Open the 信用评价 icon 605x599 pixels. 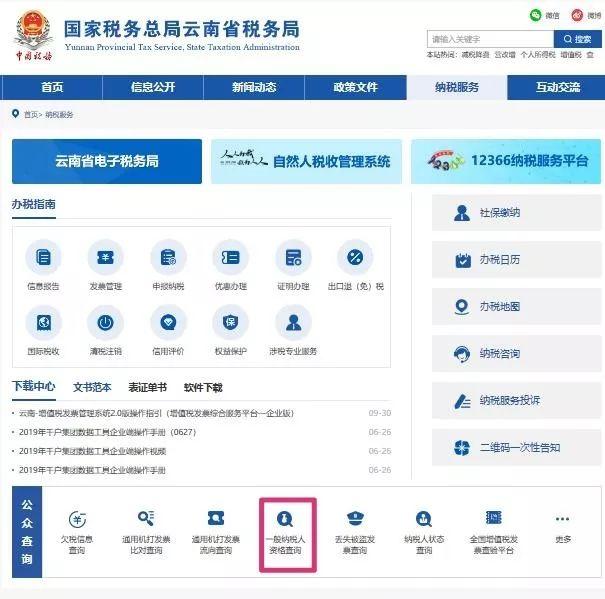[x=168, y=322]
